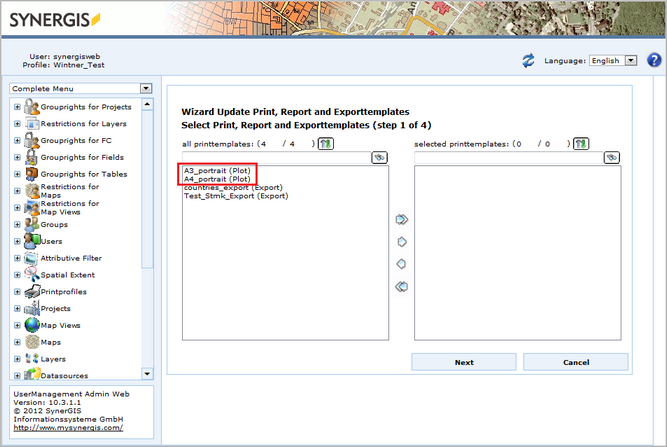Image resolution: width=667 pixels, height=447 pixels.
Task: Open Map Views menu entry
Action: (60, 325)
